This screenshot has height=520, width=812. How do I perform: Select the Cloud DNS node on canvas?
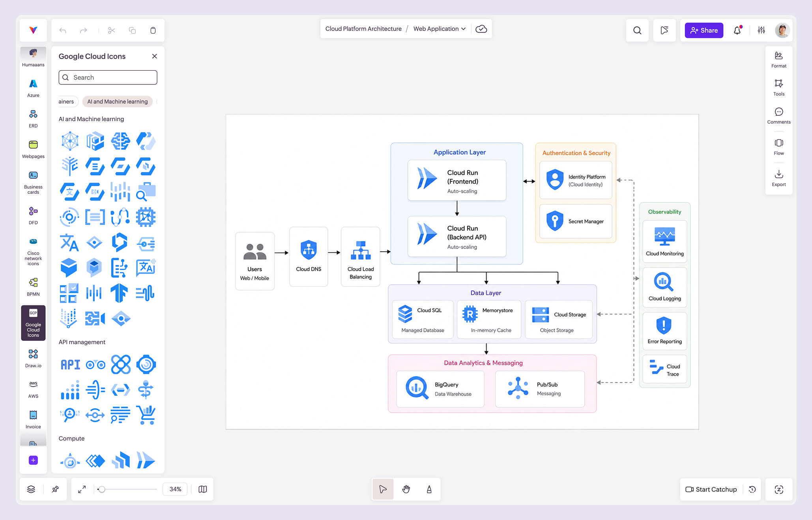point(309,256)
